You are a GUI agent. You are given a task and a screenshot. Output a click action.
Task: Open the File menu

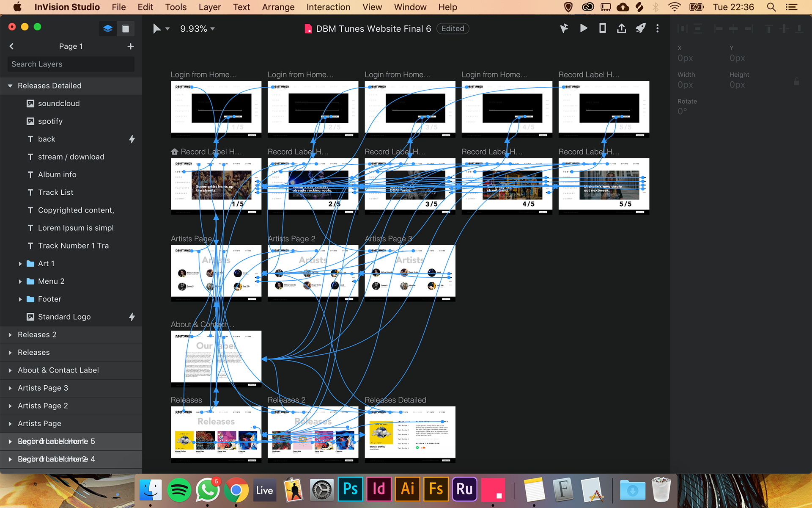pos(118,7)
